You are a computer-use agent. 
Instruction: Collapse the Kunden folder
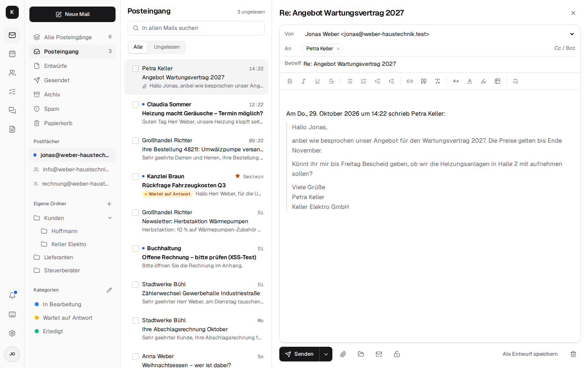[110, 218]
